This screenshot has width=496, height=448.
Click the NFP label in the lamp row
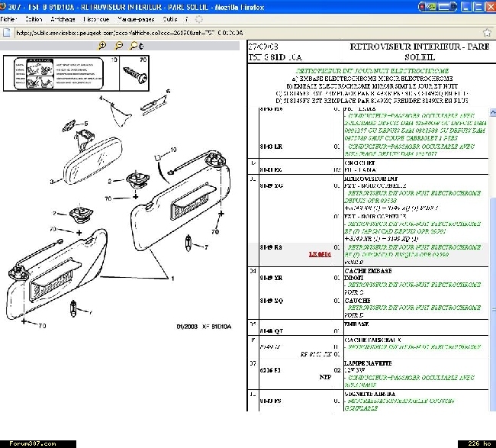pyautogui.click(x=325, y=377)
